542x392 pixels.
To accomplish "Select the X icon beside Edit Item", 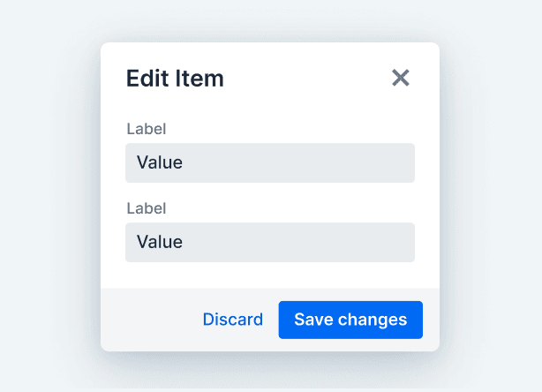I will coord(400,78).
